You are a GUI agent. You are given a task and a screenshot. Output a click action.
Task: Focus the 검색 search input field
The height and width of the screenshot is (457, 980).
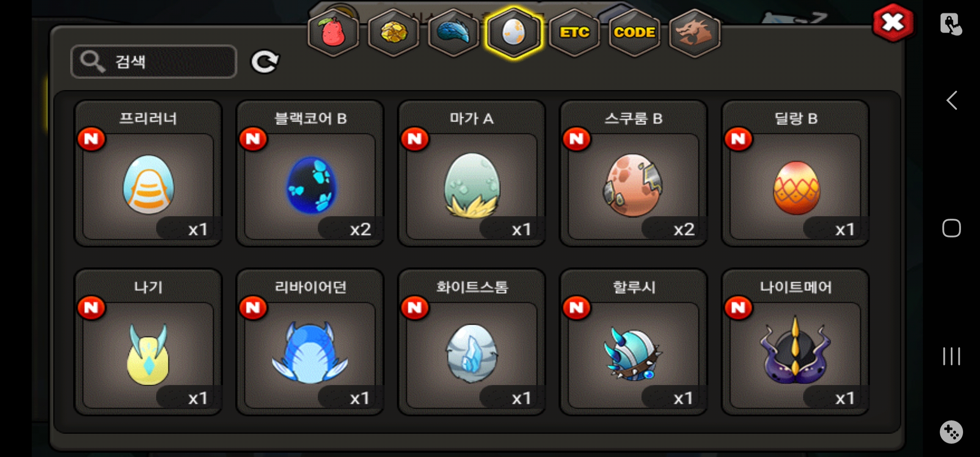click(x=154, y=62)
